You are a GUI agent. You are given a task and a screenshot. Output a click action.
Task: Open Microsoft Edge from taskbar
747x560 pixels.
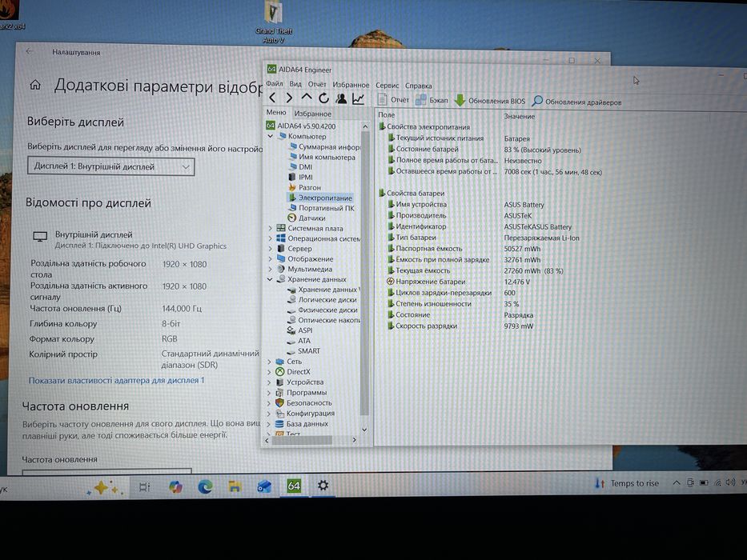pos(205,486)
